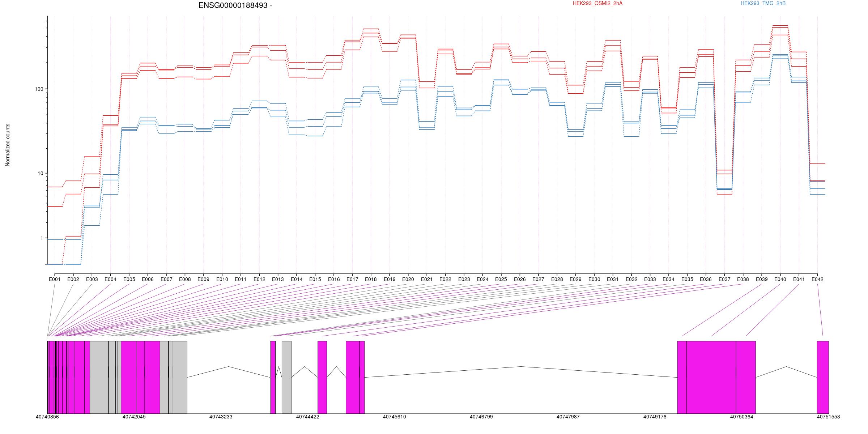Select exon label E018

click(x=371, y=279)
